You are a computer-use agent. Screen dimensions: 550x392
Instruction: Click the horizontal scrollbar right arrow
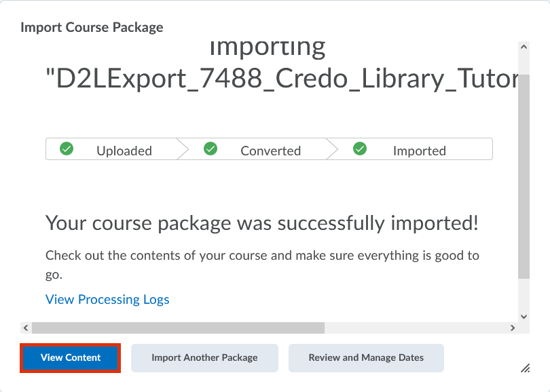click(513, 328)
